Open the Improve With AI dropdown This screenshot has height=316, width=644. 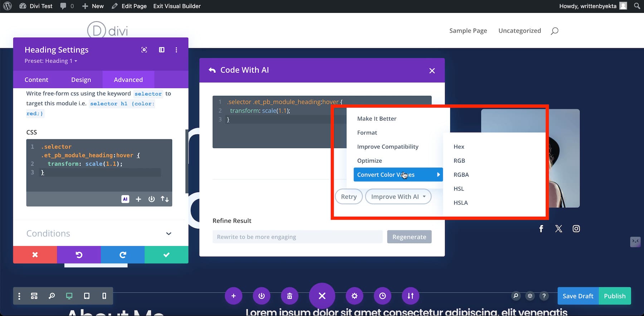(398, 197)
